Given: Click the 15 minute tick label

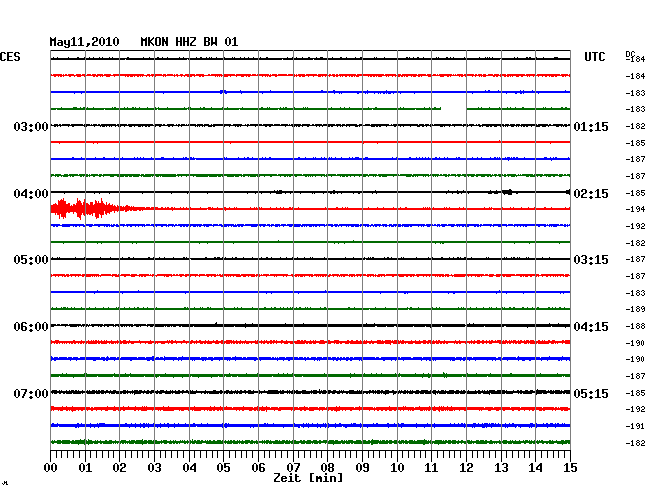Looking at the screenshot, I should point(570,468).
